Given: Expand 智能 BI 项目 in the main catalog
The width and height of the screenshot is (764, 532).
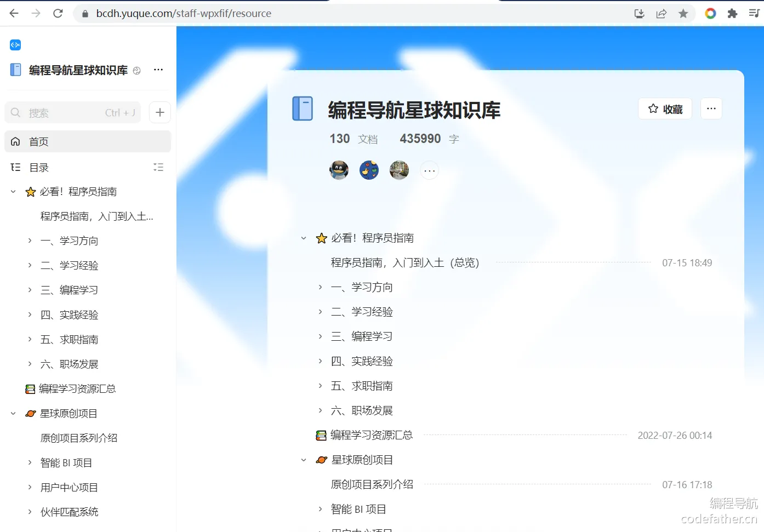Looking at the screenshot, I should pos(321,509).
